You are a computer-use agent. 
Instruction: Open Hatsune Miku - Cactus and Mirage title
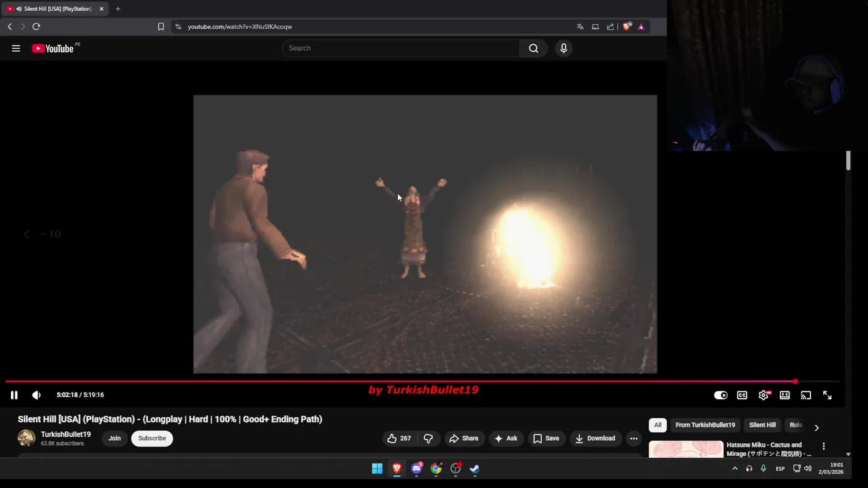pyautogui.click(x=768, y=449)
